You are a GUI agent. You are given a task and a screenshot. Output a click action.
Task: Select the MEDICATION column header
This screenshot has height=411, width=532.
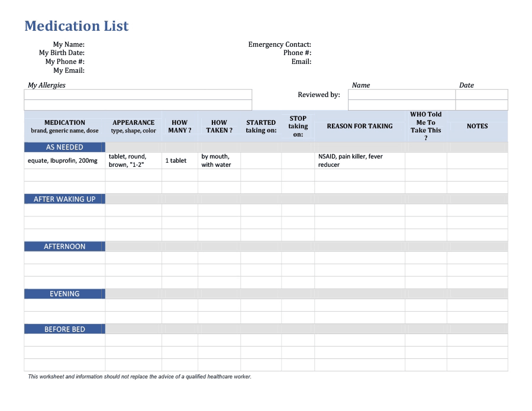point(65,126)
